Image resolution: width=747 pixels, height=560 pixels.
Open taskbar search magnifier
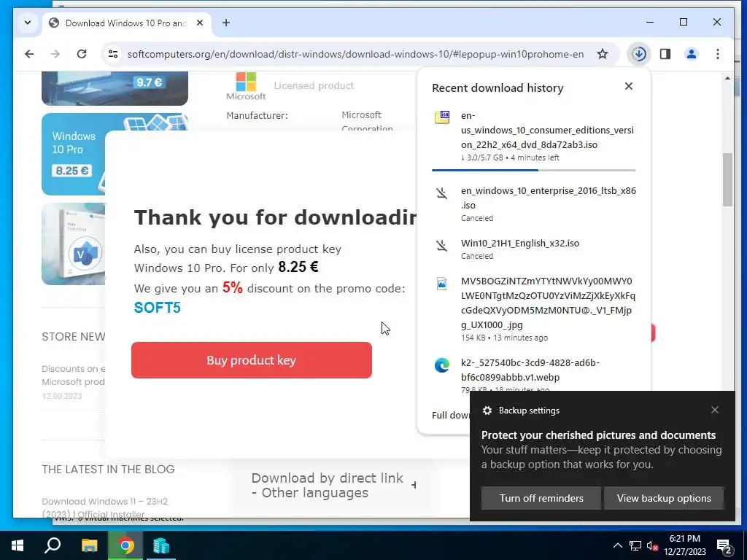[x=53, y=545]
